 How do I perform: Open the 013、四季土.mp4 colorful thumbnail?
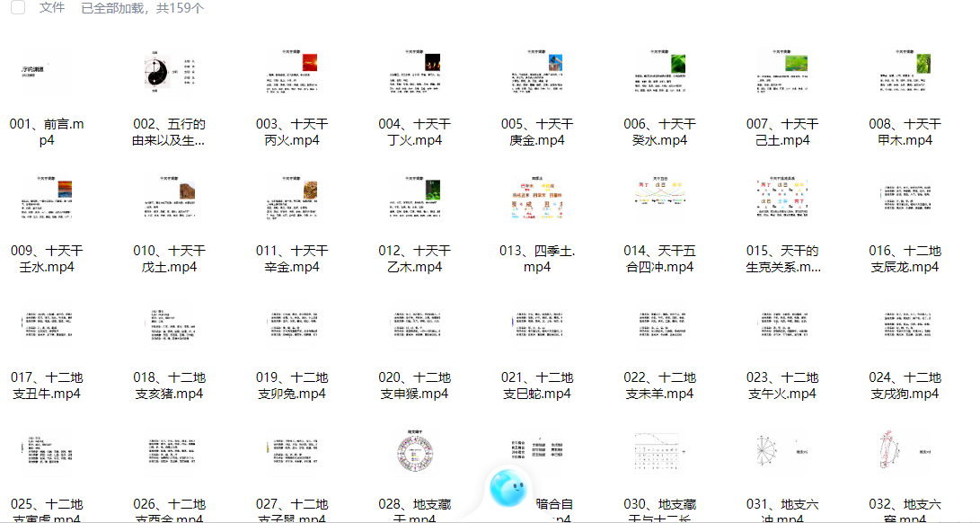click(x=537, y=199)
